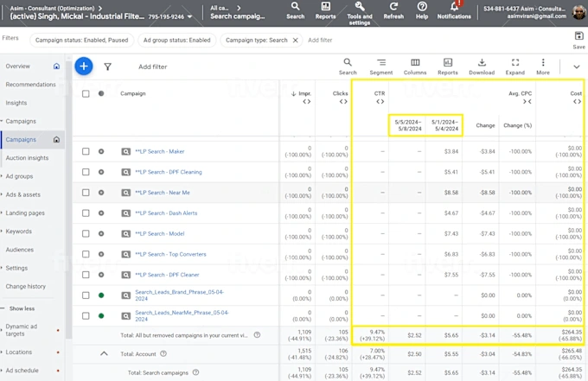Open the Search_Leads_Brand_Phrase_05-04-2024 campaign

point(179,295)
